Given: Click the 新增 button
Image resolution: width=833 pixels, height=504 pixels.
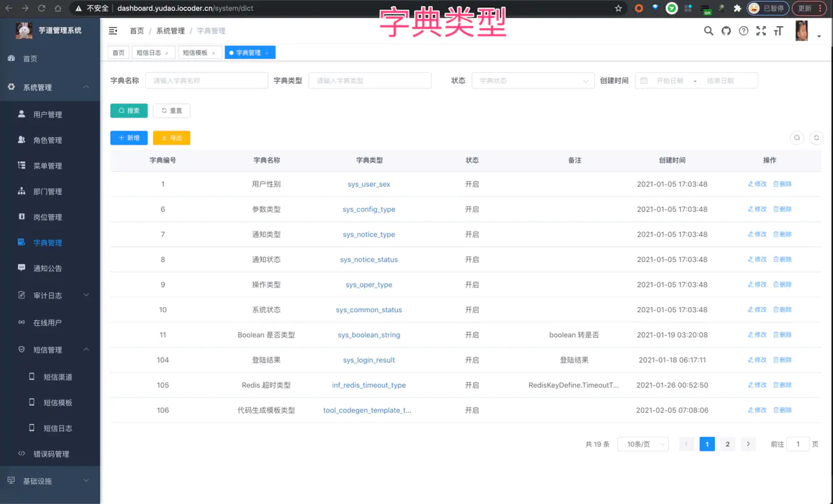Looking at the screenshot, I should 129,138.
